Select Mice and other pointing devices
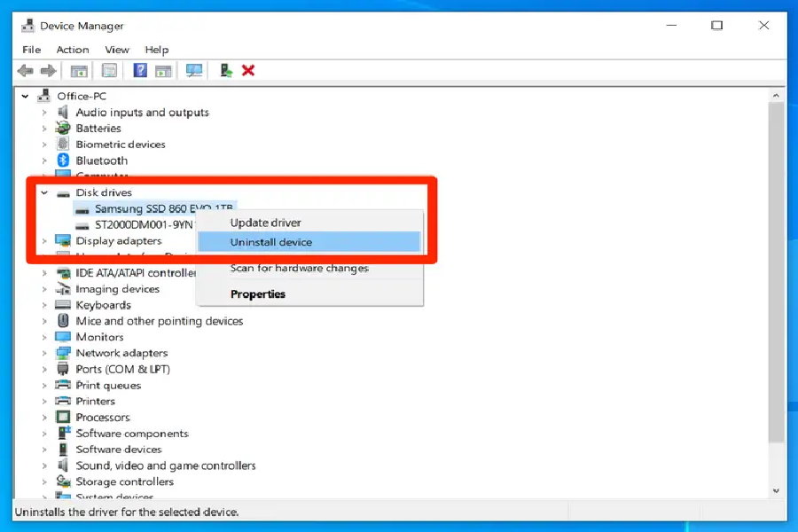Viewport: 798px width, 532px height. click(160, 321)
